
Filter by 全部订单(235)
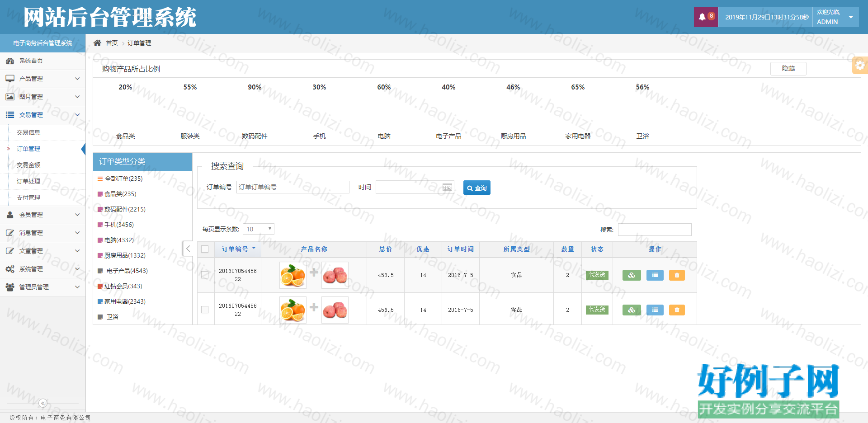click(123, 179)
